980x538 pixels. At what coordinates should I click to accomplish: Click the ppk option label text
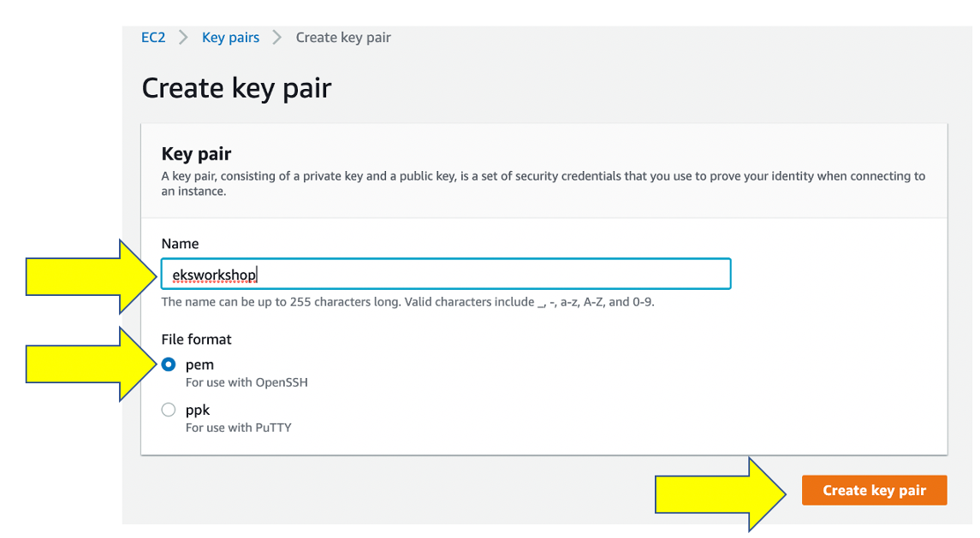click(x=198, y=410)
